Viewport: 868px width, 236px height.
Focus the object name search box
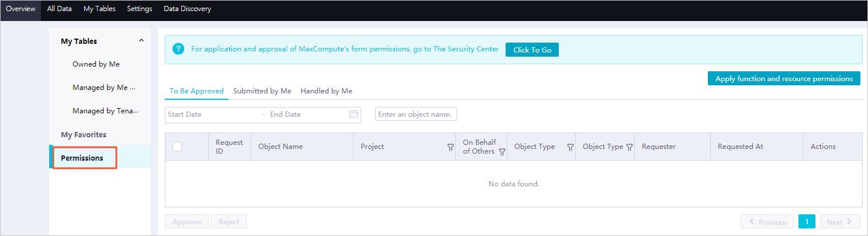coord(416,114)
